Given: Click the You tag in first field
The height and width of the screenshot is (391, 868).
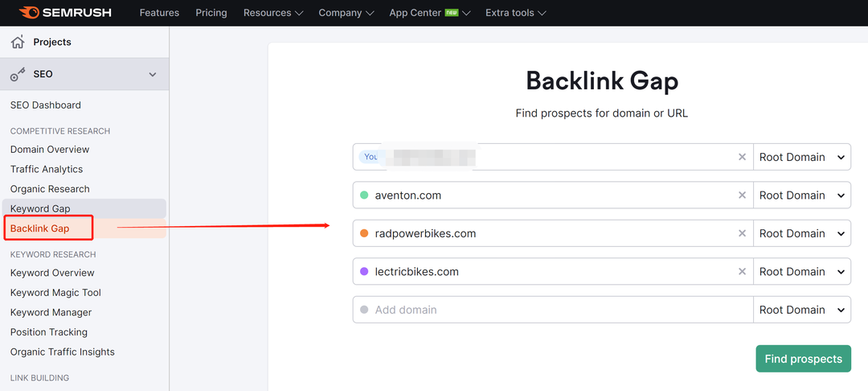Looking at the screenshot, I should tap(370, 158).
